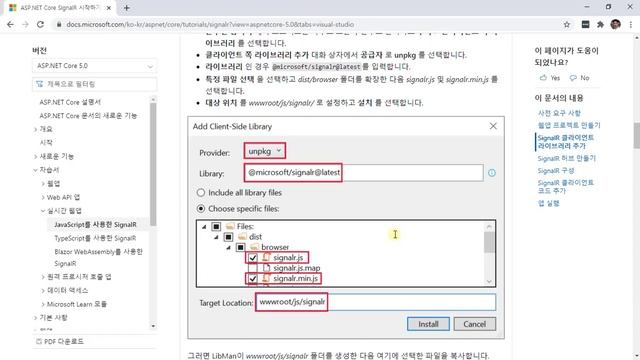Image resolution: width=640 pixels, height=360 pixels.
Task: Toggle the dist folder checkbox
Action: [228, 237]
